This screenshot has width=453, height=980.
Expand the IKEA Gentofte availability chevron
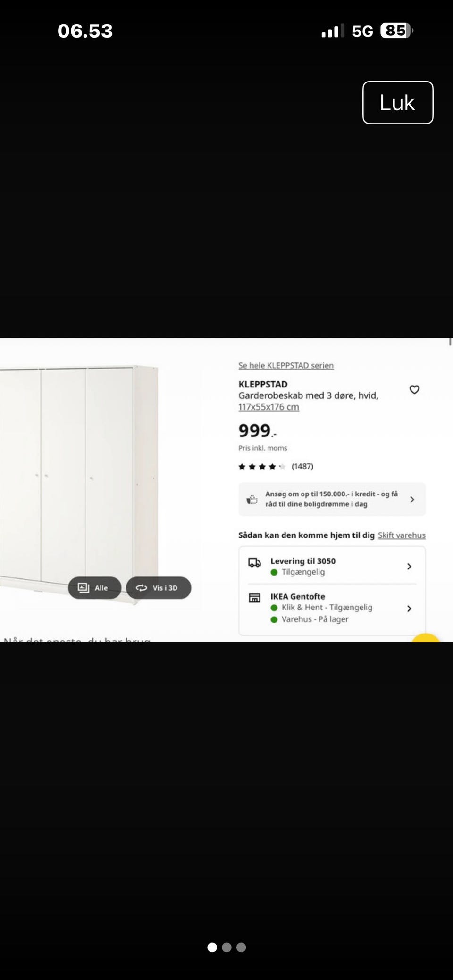[409, 608]
